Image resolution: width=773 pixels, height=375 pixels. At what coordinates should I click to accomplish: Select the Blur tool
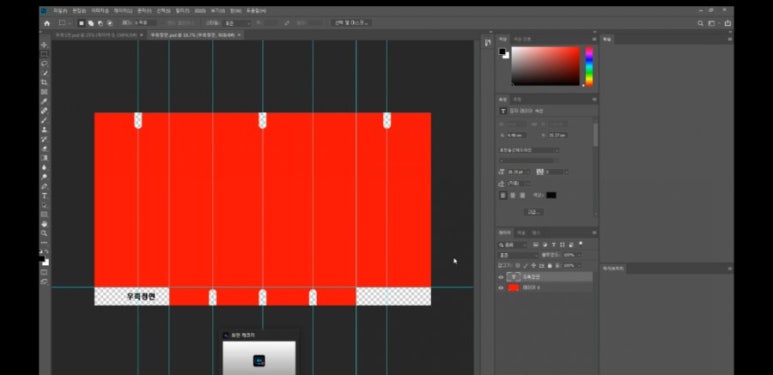click(44, 168)
